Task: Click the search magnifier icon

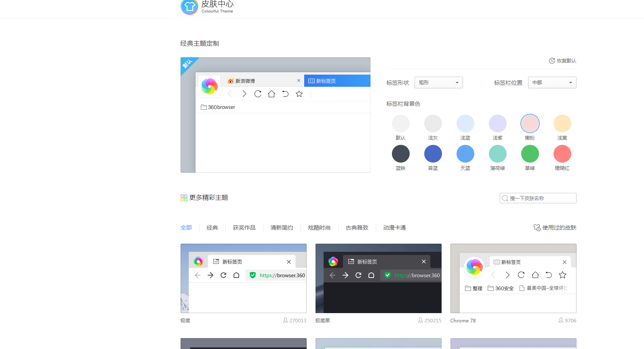Action: [505, 198]
